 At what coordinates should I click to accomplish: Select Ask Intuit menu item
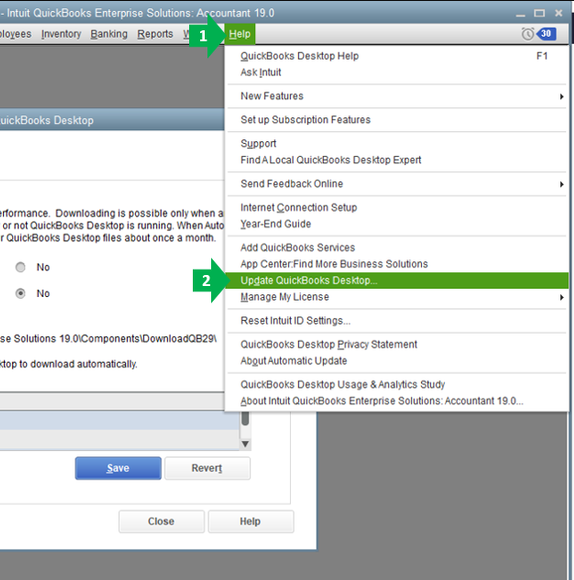[396, 72]
